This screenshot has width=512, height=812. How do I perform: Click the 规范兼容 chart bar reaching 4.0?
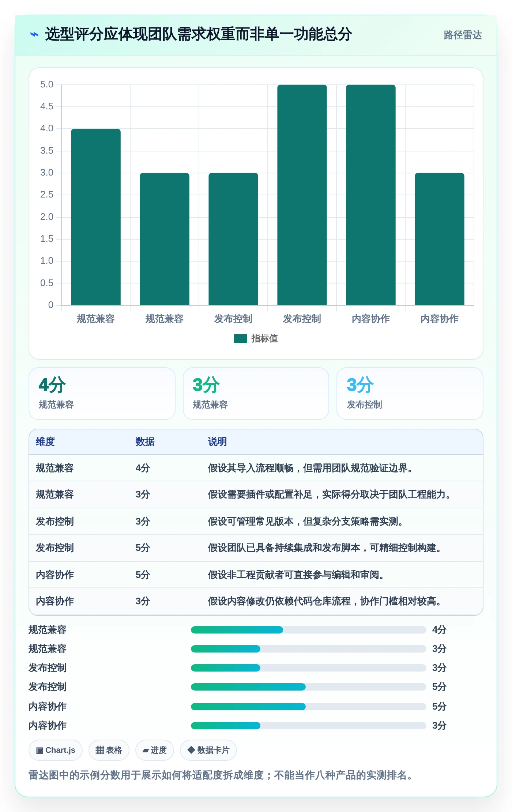[96, 217]
